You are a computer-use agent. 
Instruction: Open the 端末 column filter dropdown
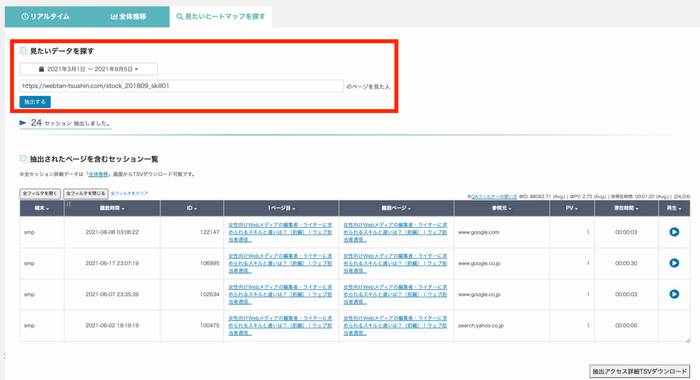42,208
